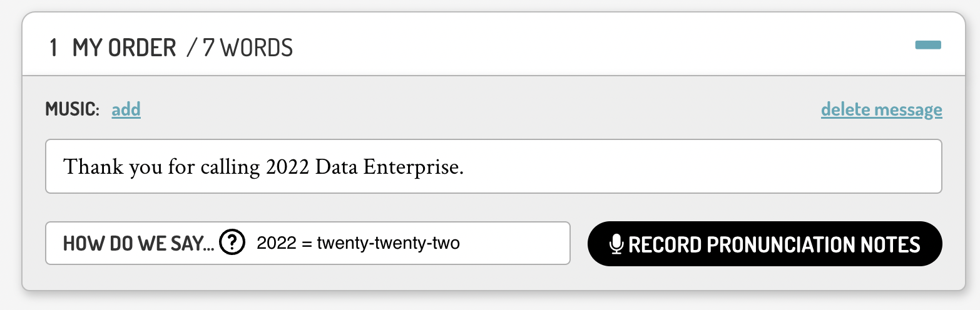Click the MUSIC: label

(72, 110)
